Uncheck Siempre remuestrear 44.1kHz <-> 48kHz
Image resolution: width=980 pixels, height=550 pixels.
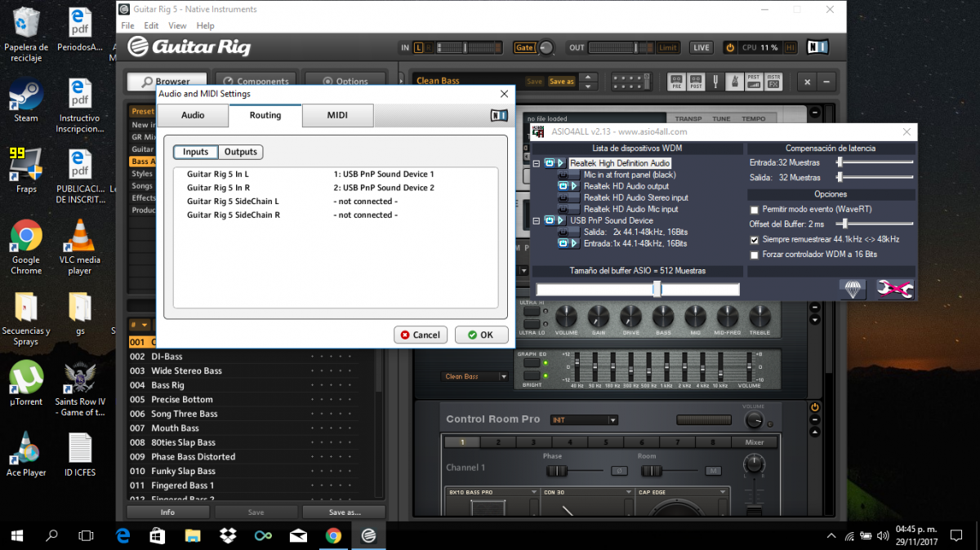coord(755,240)
